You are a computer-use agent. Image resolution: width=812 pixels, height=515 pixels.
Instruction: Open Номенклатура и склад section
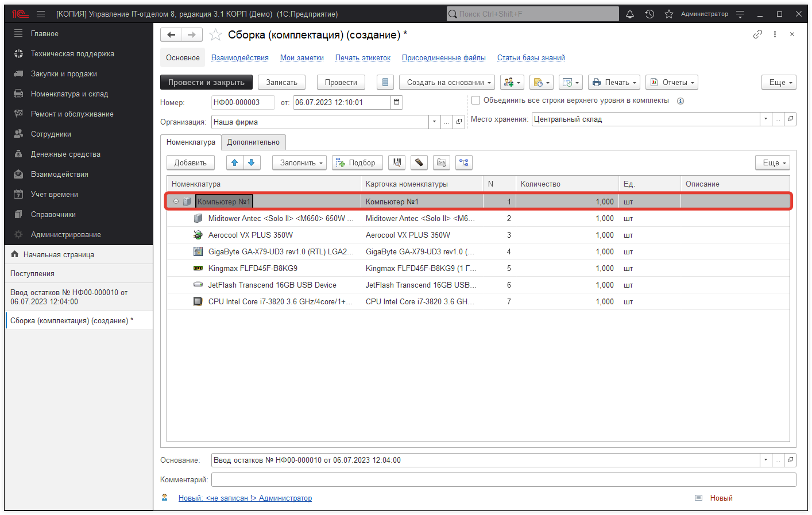click(x=69, y=94)
